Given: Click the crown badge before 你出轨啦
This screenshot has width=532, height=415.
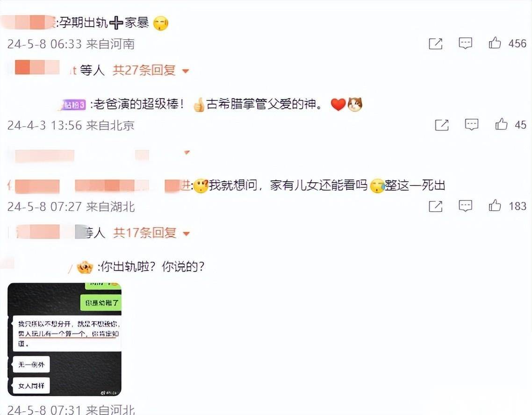Looking at the screenshot, I should 85,267.
